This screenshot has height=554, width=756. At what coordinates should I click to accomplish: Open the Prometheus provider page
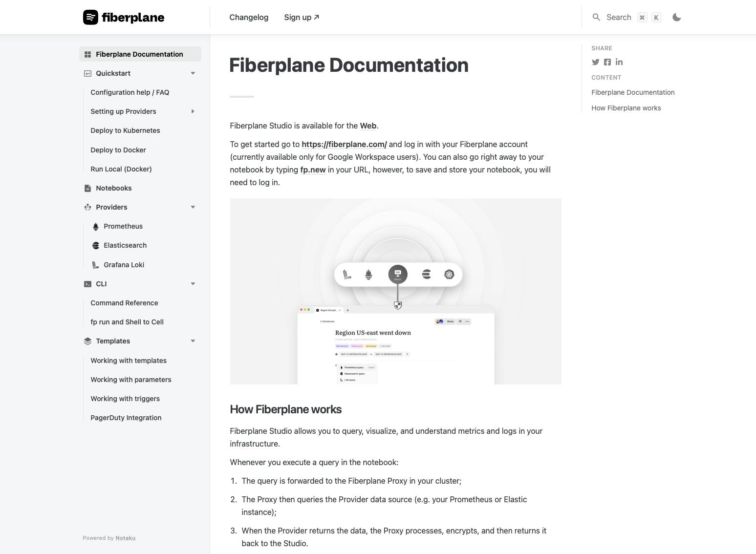(x=123, y=226)
